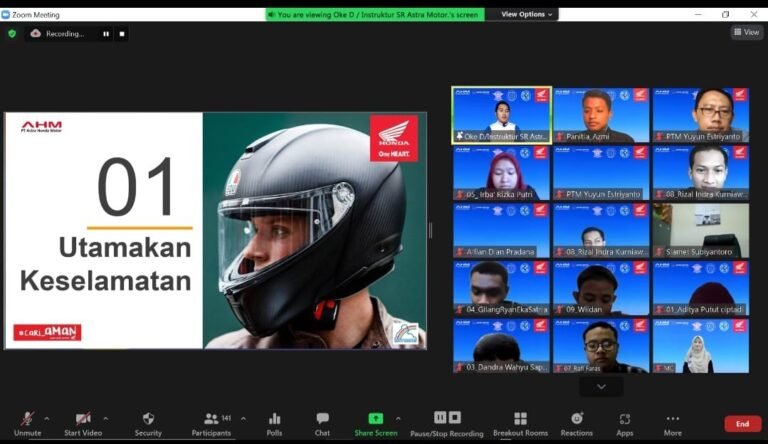This screenshot has height=444, width=768.
Task: Click View layout button top right
Action: [746, 32]
